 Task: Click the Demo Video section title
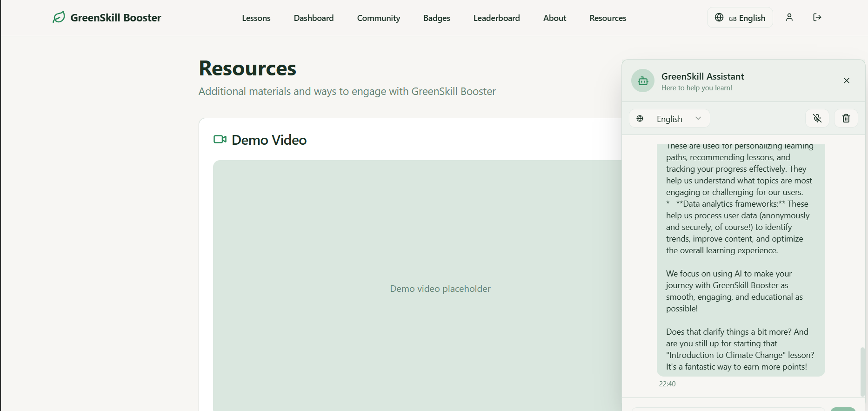point(269,140)
